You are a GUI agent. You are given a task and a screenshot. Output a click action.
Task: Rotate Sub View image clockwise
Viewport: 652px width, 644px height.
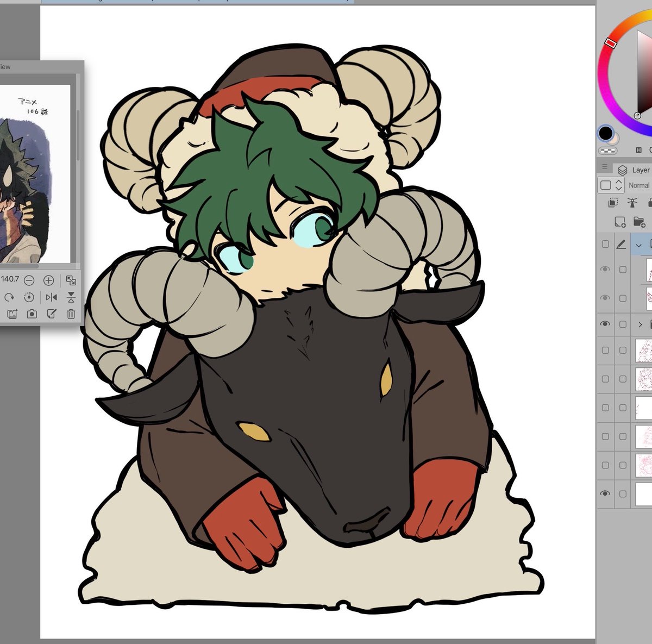click(x=9, y=297)
